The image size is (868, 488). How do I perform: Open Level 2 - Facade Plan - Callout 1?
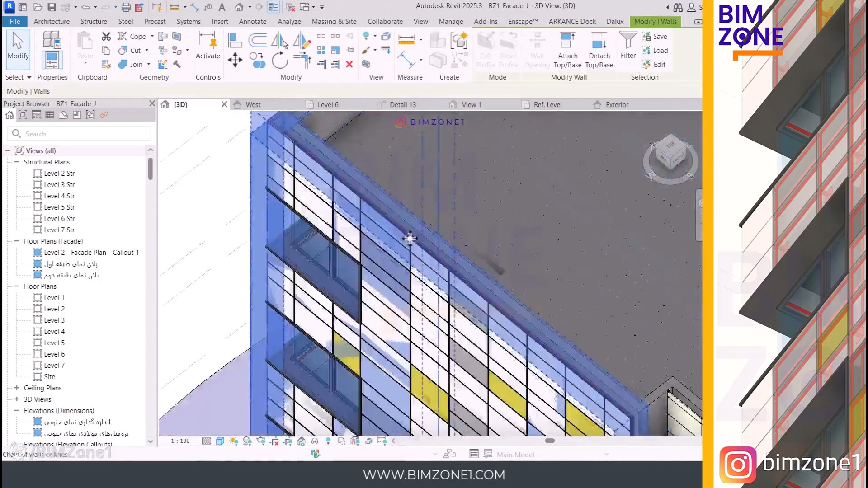91,252
